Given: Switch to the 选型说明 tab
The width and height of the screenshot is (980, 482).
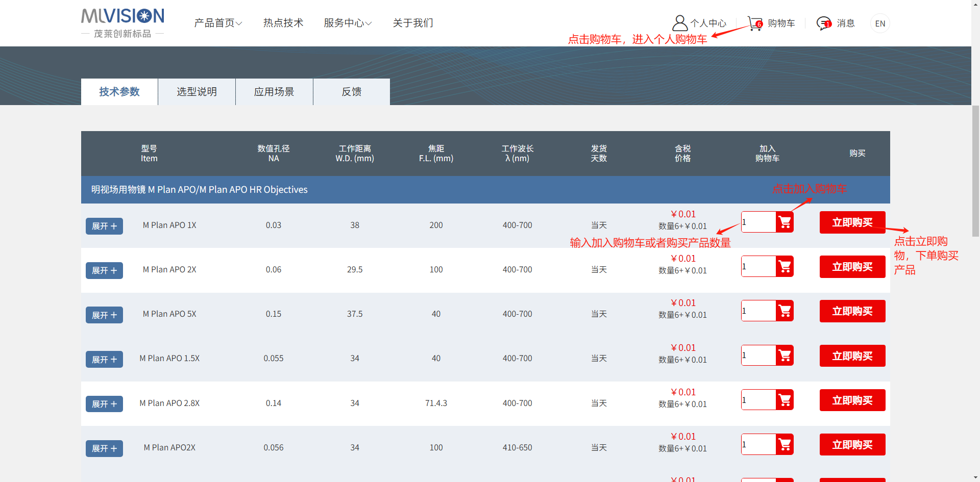Looking at the screenshot, I should [197, 92].
